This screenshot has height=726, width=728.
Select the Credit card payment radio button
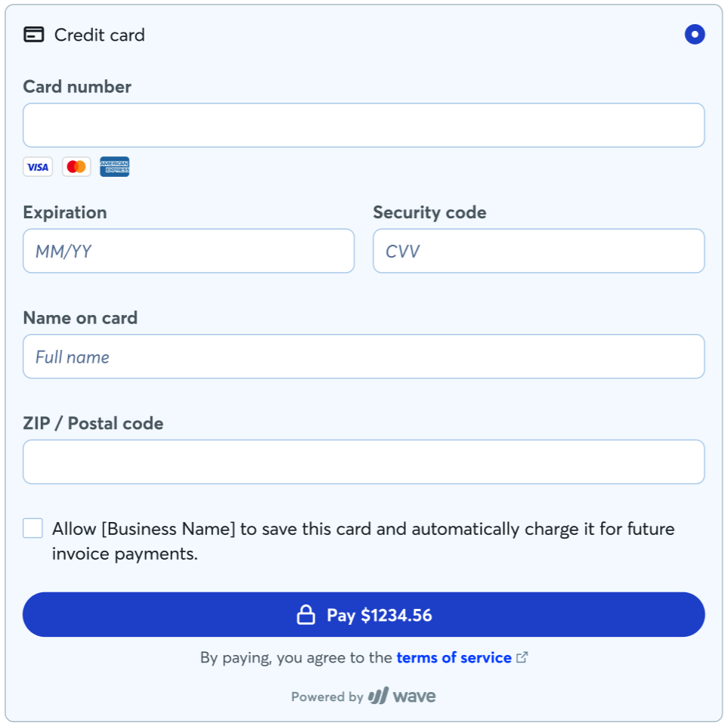click(x=695, y=35)
